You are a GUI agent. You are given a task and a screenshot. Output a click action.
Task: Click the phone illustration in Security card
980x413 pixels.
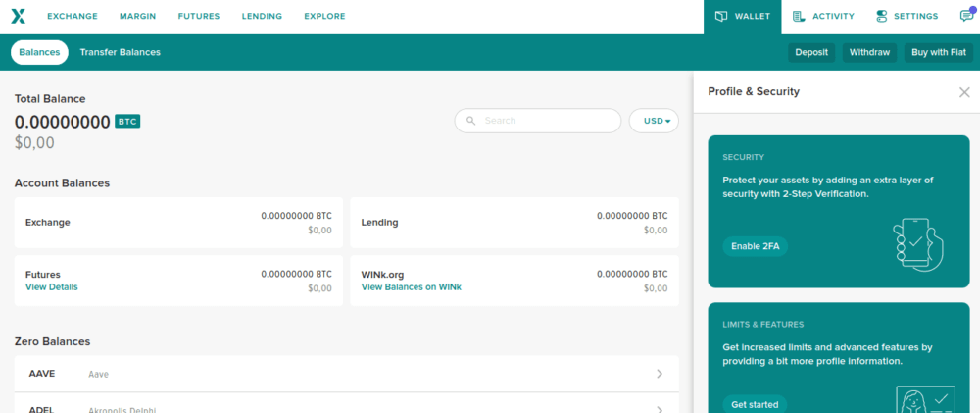point(918,243)
